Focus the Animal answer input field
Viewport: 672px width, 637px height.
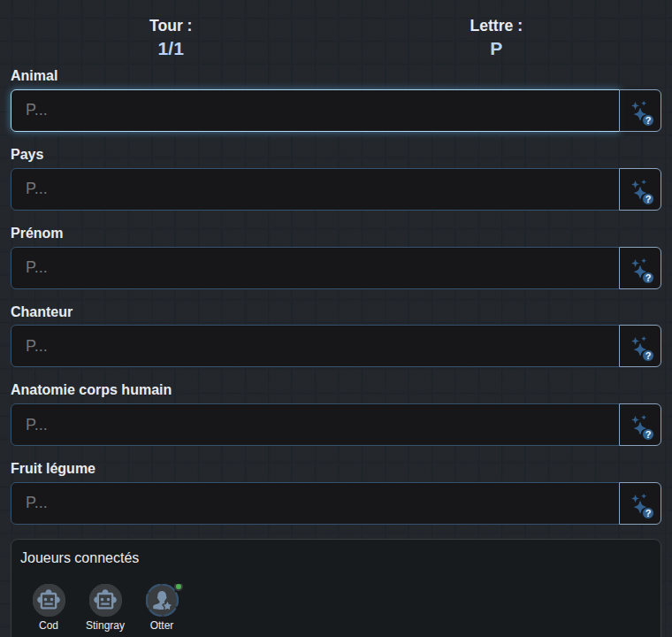(x=315, y=111)
